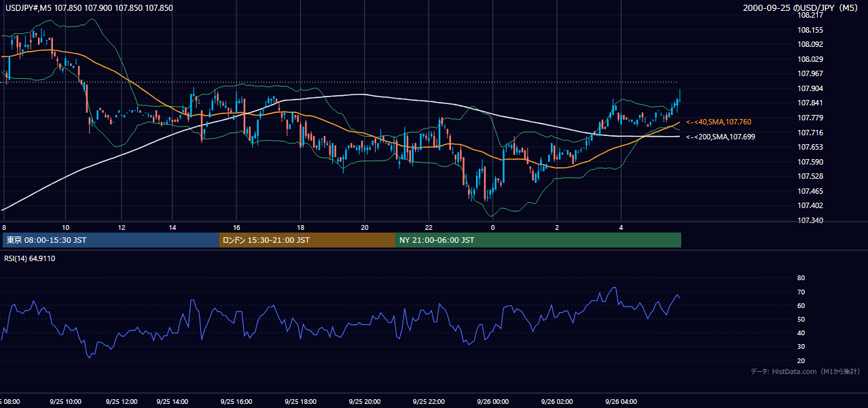Click price axis value 108.217
Viewport: 868px width, 408px height.
pyautogui.click(x=810, y=15)
